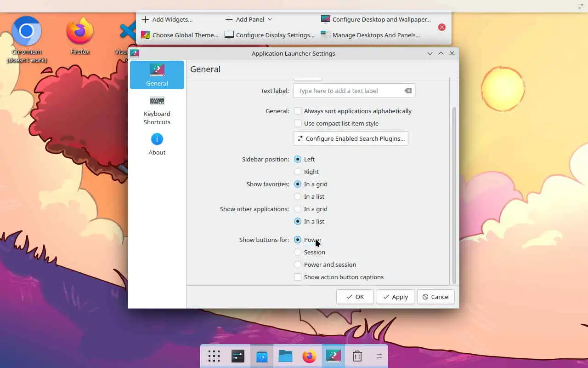
Task: Open Discover software center in dock
Action: coord(262,356)
